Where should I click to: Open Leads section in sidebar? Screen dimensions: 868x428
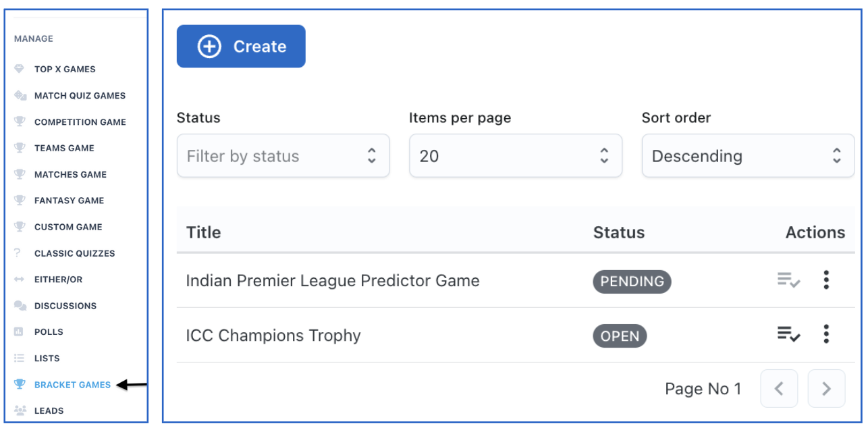click(49, 410)
